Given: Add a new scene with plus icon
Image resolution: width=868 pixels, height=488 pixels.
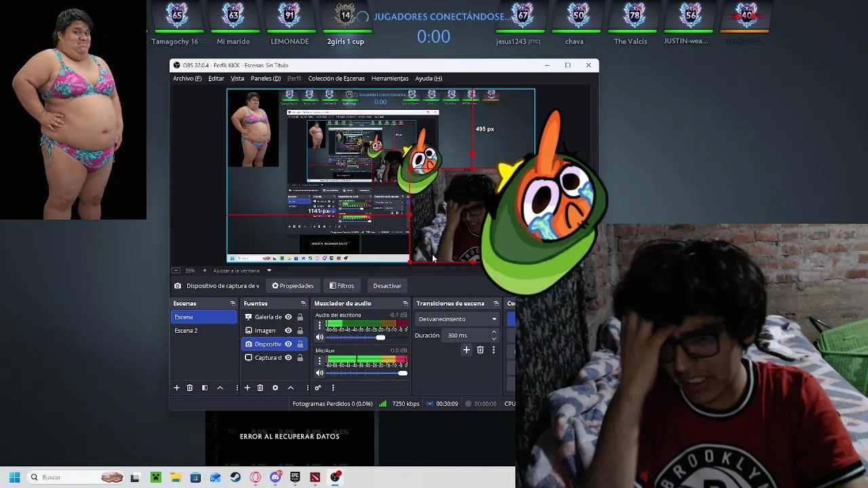Looking at the screenshot, I should click(176, 388).
